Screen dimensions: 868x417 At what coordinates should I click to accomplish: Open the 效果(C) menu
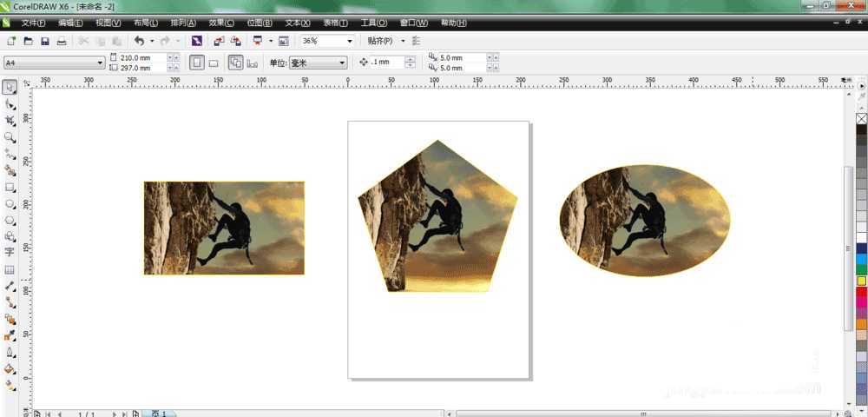coord(221,23)
